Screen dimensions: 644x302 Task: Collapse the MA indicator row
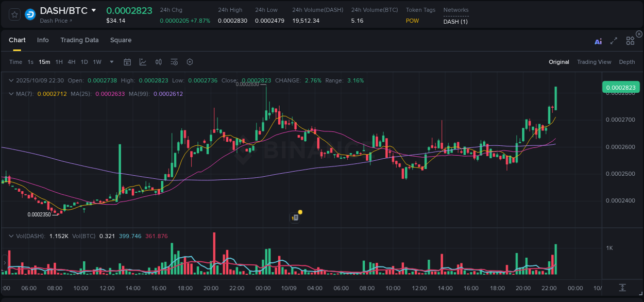tap(11, 94)
